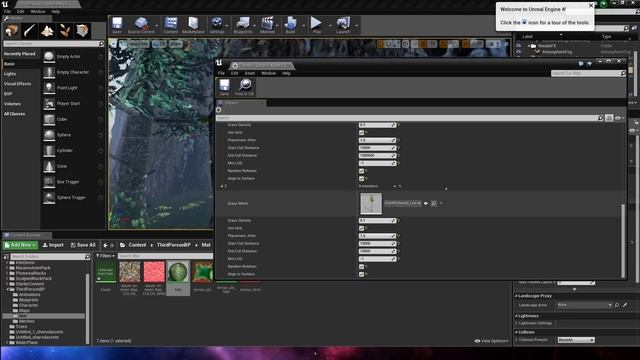Dismiss the Welcome to Unreal Engine popup

click(591, 6)
